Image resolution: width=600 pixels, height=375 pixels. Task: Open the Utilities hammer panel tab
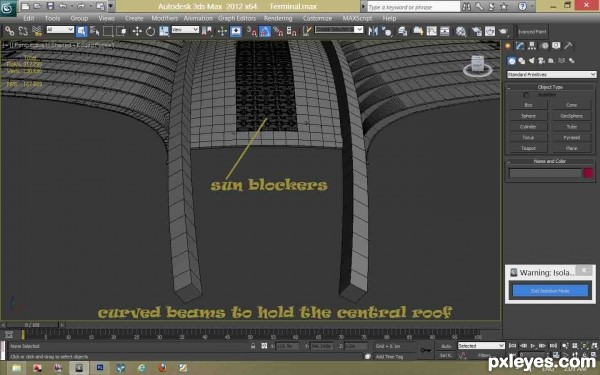pos(568,46)
